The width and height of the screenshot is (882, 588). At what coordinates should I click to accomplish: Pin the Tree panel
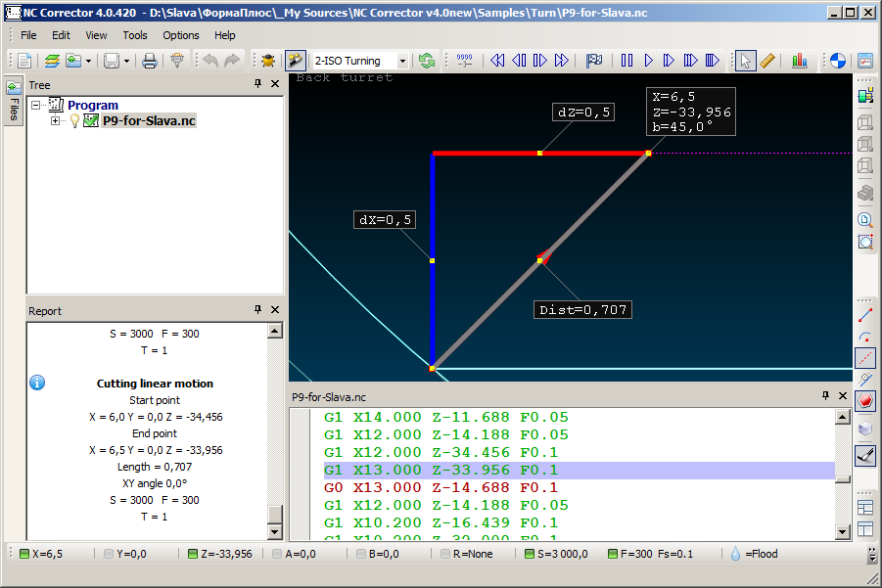click(x=257, y=84)
